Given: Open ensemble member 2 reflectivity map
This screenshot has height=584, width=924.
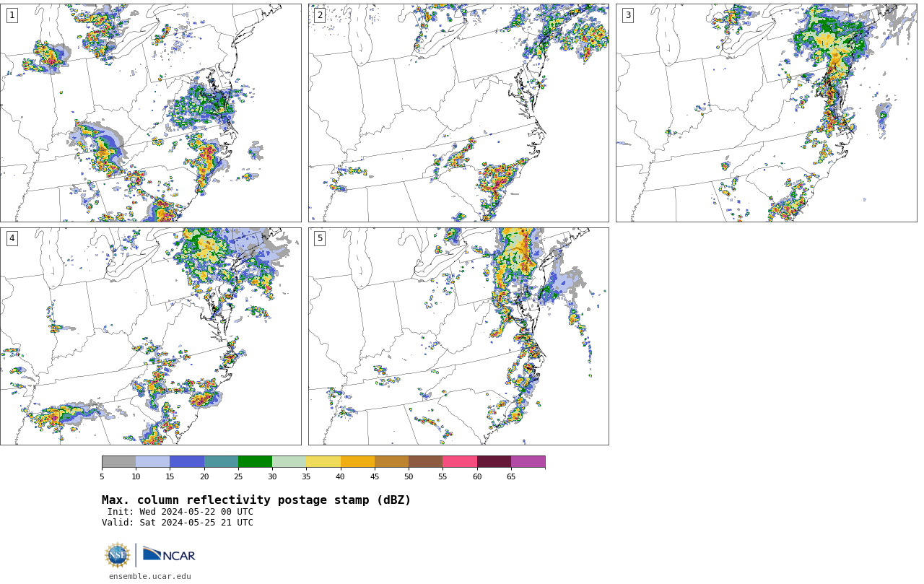Looking at the screenshot, I should click(x=458, y=113).
